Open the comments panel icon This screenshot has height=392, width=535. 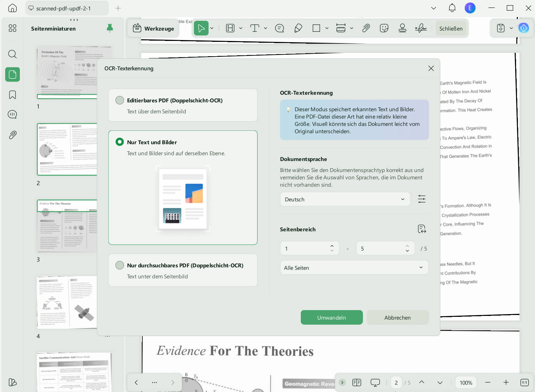(x=13, y=115)
